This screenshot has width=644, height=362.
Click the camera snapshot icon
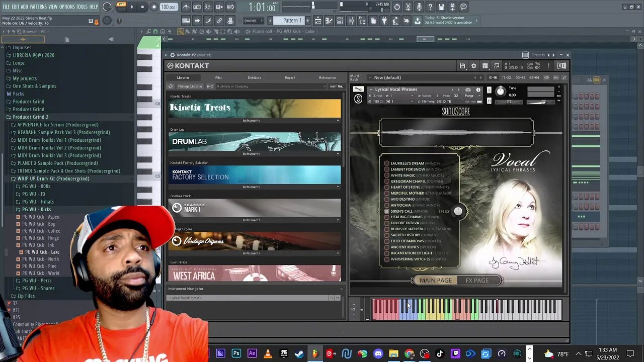pyautogui.click(x=468, y=89)
